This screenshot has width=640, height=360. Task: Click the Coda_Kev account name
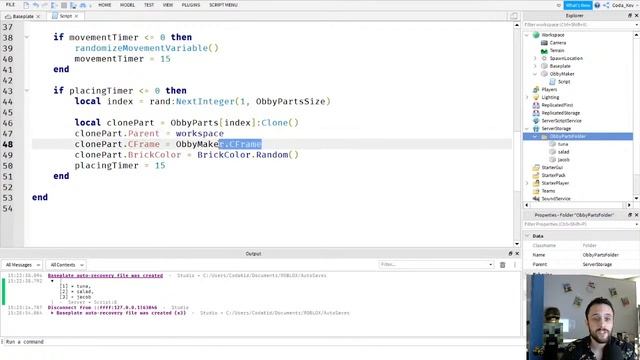(x=623, y=5)
